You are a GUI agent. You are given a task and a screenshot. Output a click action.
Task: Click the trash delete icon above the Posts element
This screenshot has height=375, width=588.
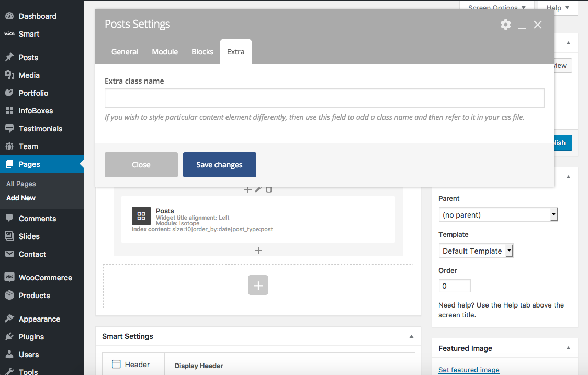(x=269, y=189)
